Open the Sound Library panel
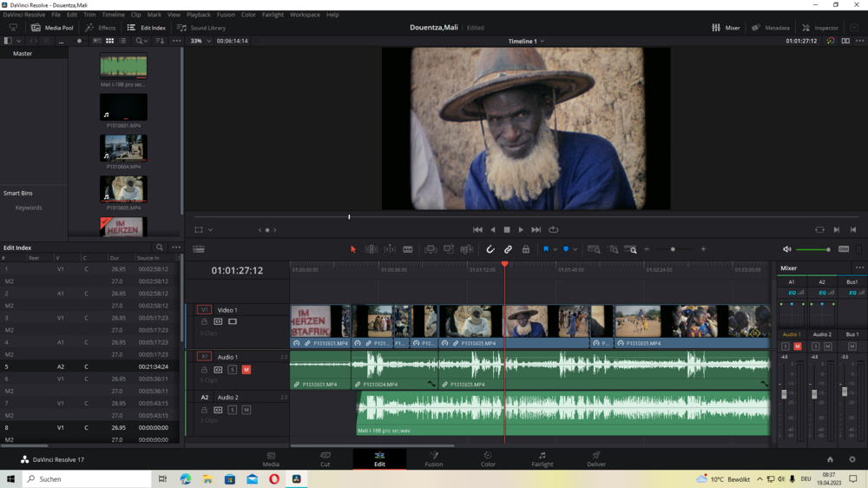 [x=201, y=28]
